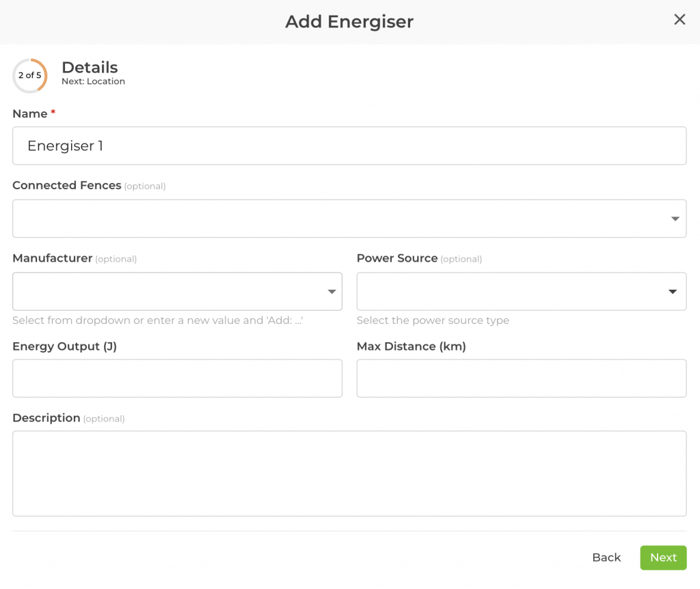700x589 pixels.
Task: Click the Max Distance (km) label
Action: coord(412,346)
